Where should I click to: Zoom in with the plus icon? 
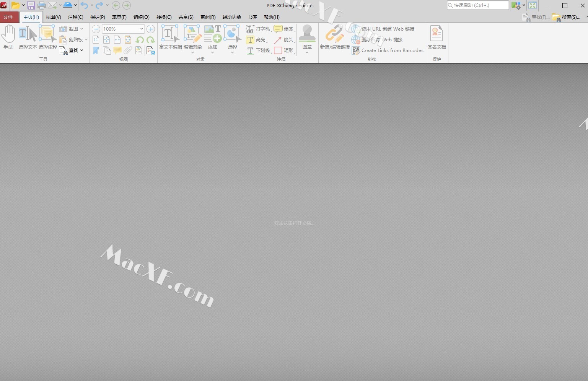pyautogui.click(x=151, y=29)
